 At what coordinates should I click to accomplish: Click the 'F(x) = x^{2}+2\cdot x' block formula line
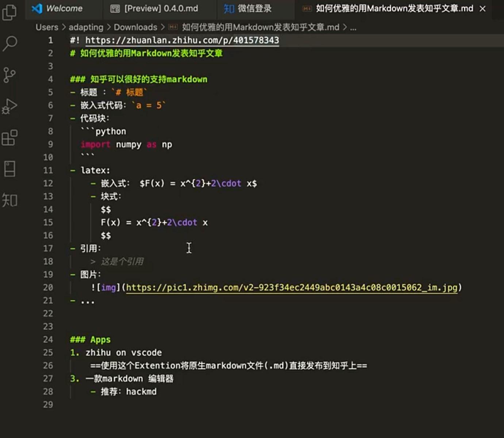[154, 222]
